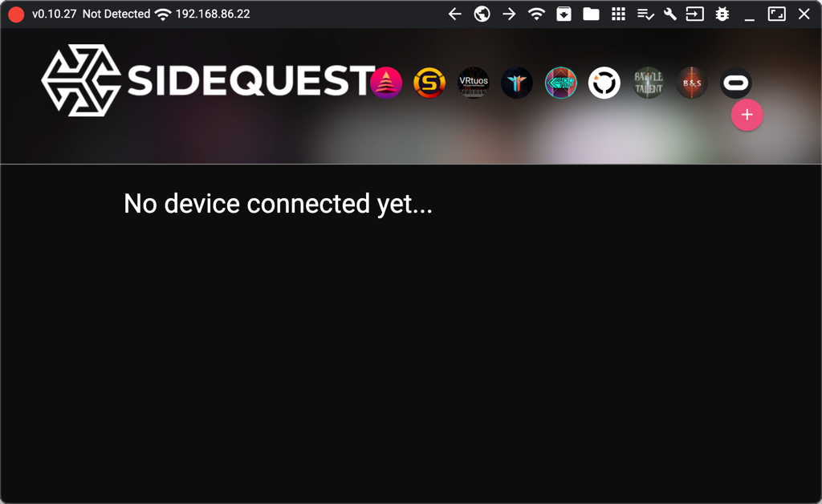Image resolution: width=822 pixels, height=504 pixels.
Task: Open the Oculus logo shortcut
Action: 736,82
